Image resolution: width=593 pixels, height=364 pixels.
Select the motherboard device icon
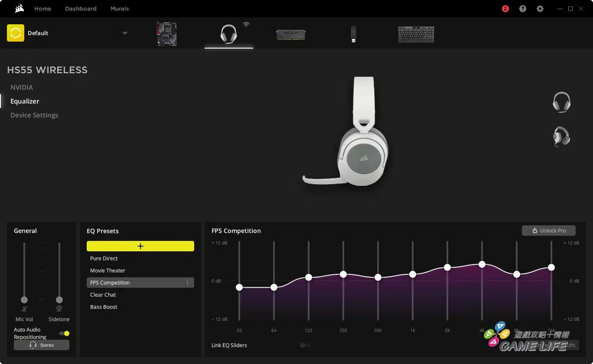coord(166,34)
